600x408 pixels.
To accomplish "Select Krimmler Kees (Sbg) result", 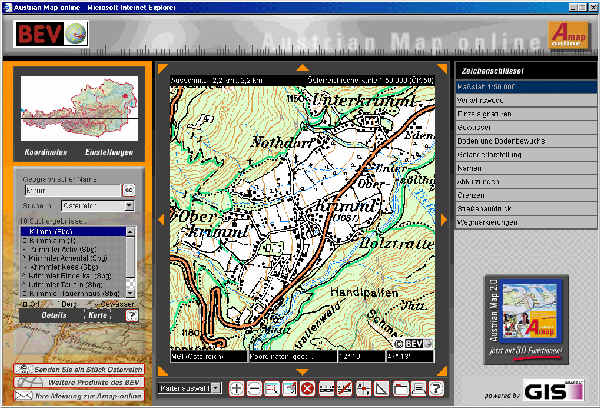I will tap(73, 267).
